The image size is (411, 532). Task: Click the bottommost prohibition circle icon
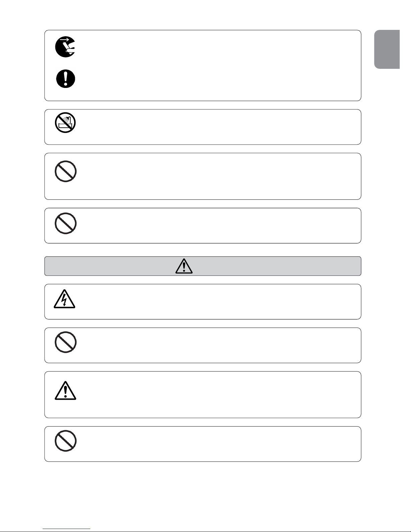[65, 441]
